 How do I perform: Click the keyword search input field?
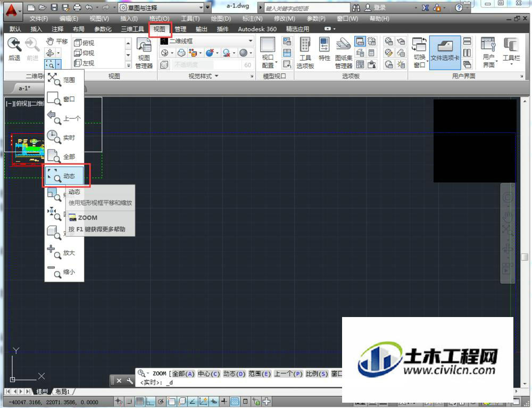(307, 8)
